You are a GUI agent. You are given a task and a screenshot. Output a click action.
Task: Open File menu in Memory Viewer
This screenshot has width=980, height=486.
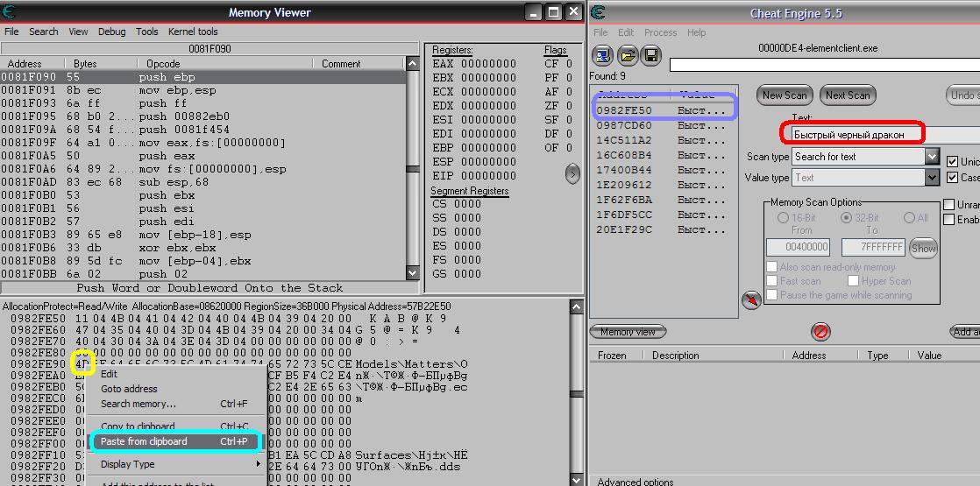[11, 32]
